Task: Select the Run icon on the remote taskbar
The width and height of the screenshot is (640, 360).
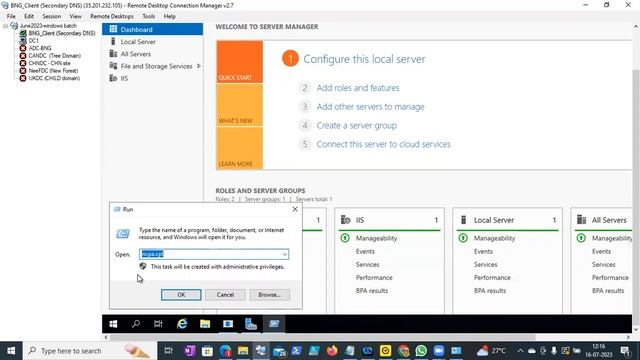Action: (x=274, y=324)
